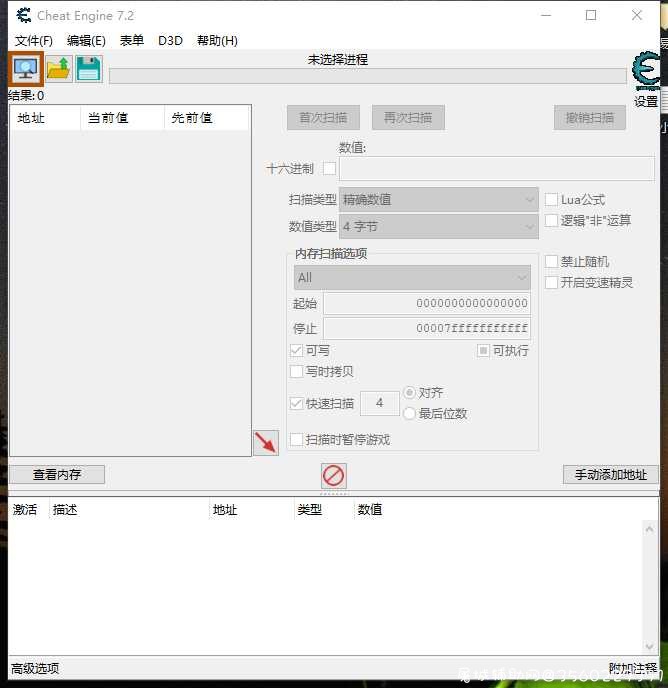Open a cheat table folder icon
The image size is (668, 688).
click(59, 69)
